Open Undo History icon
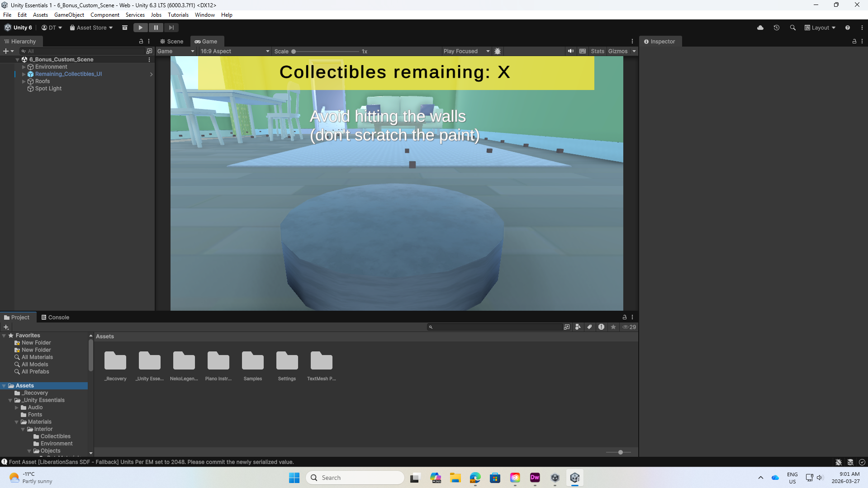This screenshot has width=868, height=488. (776, 28)
